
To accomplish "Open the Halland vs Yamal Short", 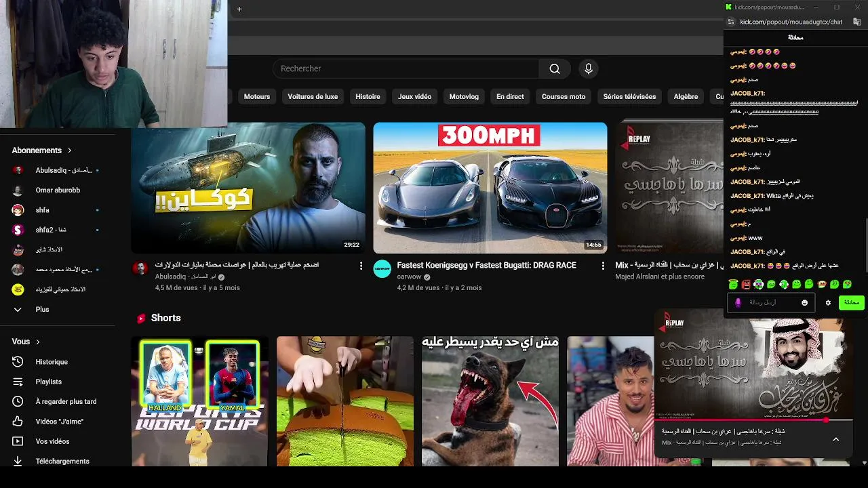I will coord(200,401).
